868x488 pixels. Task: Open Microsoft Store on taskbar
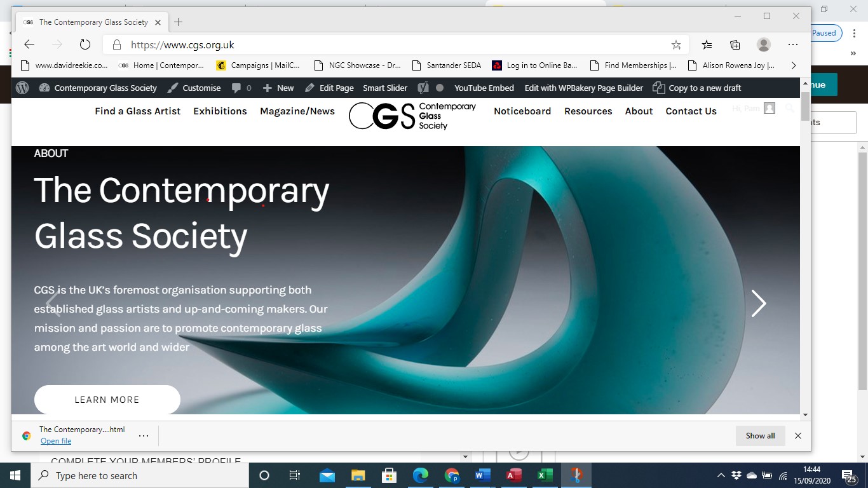[389, 475]
